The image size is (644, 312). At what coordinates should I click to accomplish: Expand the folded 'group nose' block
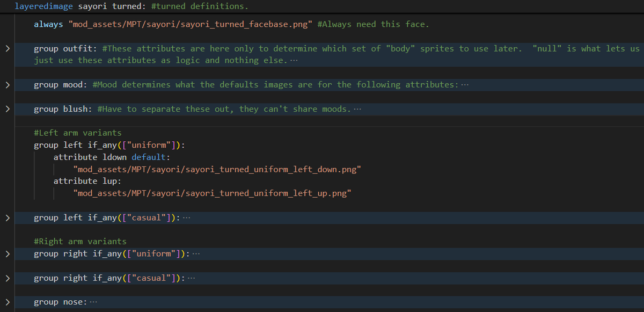point(7,302)
